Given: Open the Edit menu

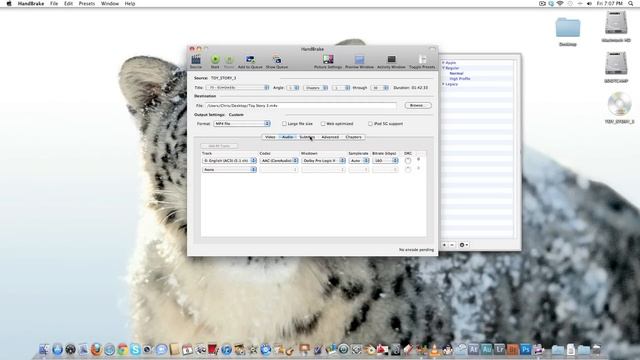Looking at the screenshot, I should (x=69, y=3).
